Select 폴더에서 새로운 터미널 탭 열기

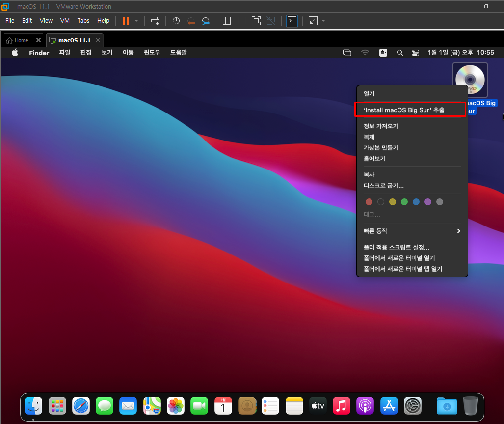point(412,269)
